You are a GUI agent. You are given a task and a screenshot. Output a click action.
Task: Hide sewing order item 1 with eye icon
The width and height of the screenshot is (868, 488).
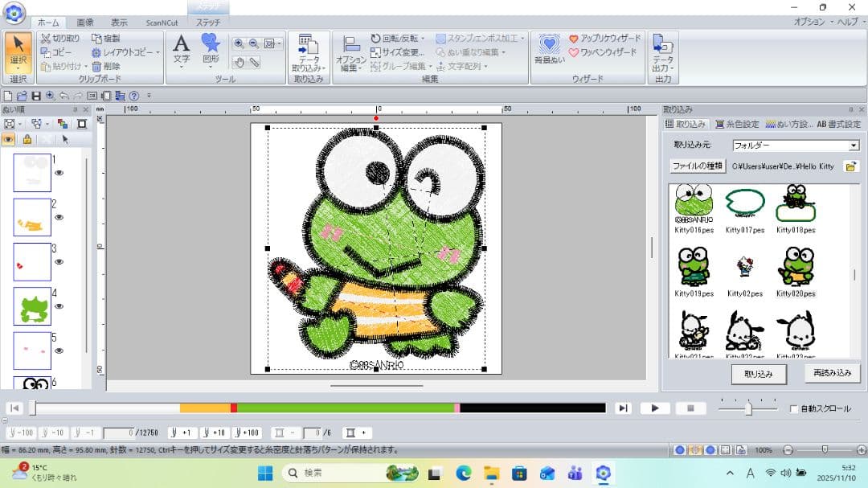pyautogui.click(x=59, y=171)
